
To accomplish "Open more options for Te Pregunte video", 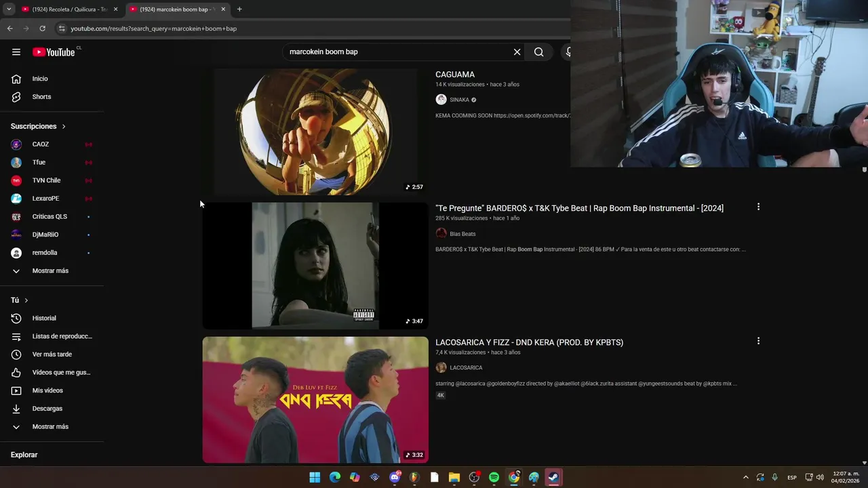I will (758, 207).
